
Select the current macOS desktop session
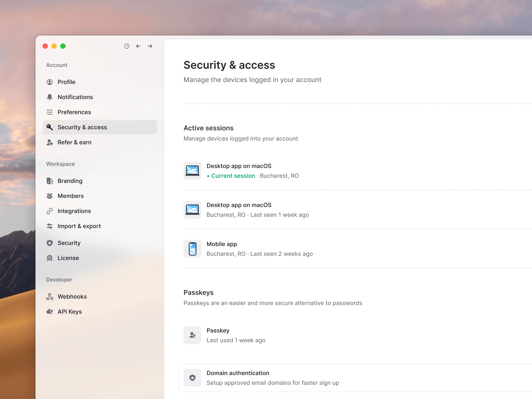point(239,171)
